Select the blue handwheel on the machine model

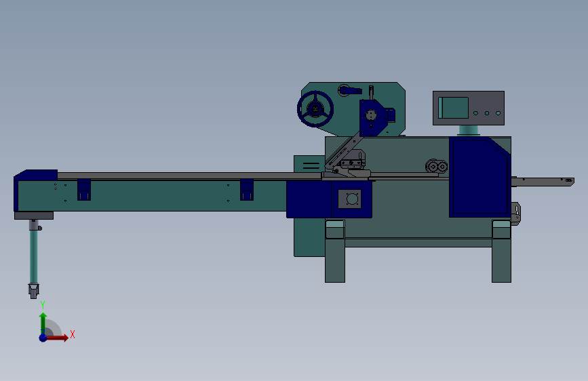click(315, 109)
